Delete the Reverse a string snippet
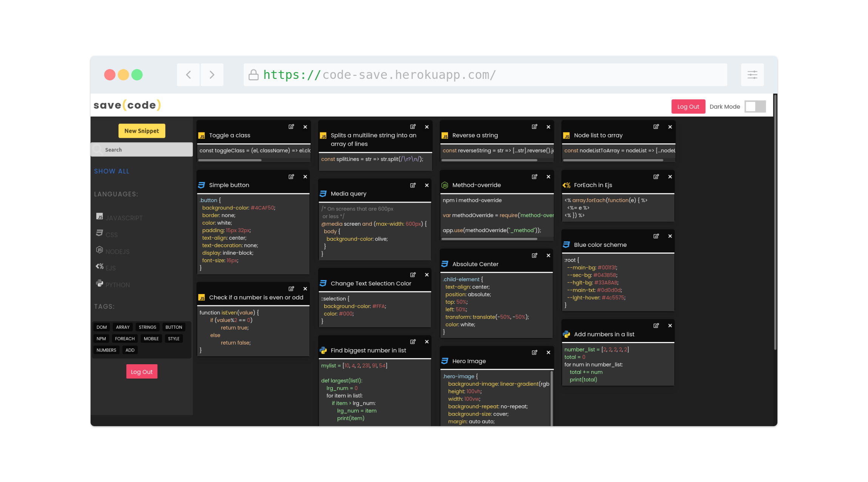 click(x=548, y=127)
